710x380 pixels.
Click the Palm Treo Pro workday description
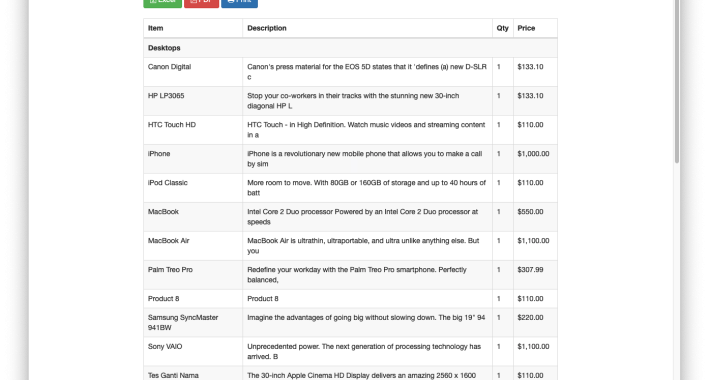(357, 275)
